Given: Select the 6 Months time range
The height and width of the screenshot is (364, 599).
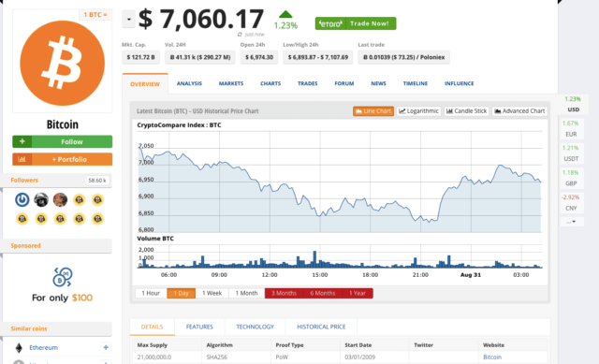Looking at the screenshot, I should [323, 293].
